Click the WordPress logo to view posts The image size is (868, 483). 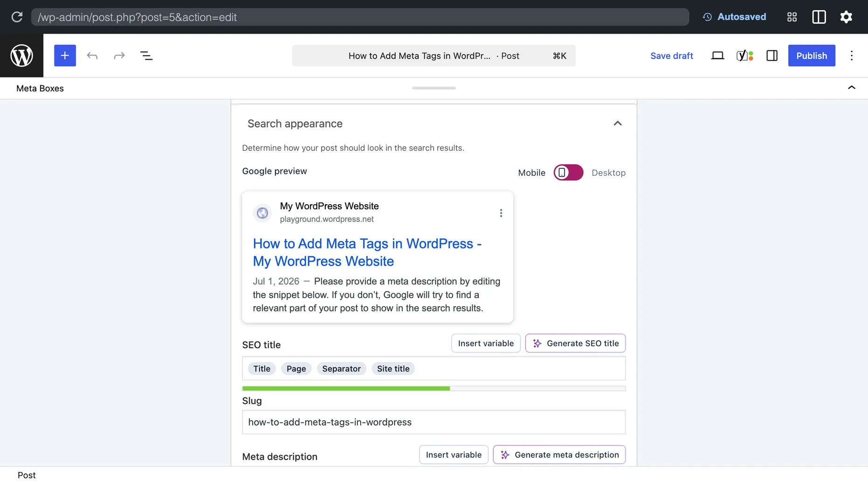(21, 55)
